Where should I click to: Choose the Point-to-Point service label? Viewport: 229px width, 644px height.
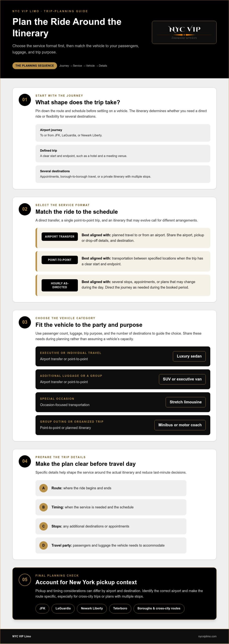(60, 260)
